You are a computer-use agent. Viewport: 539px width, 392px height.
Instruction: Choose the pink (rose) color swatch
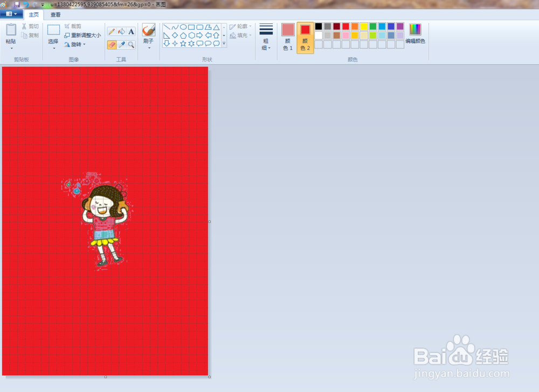tap(346, 36)
